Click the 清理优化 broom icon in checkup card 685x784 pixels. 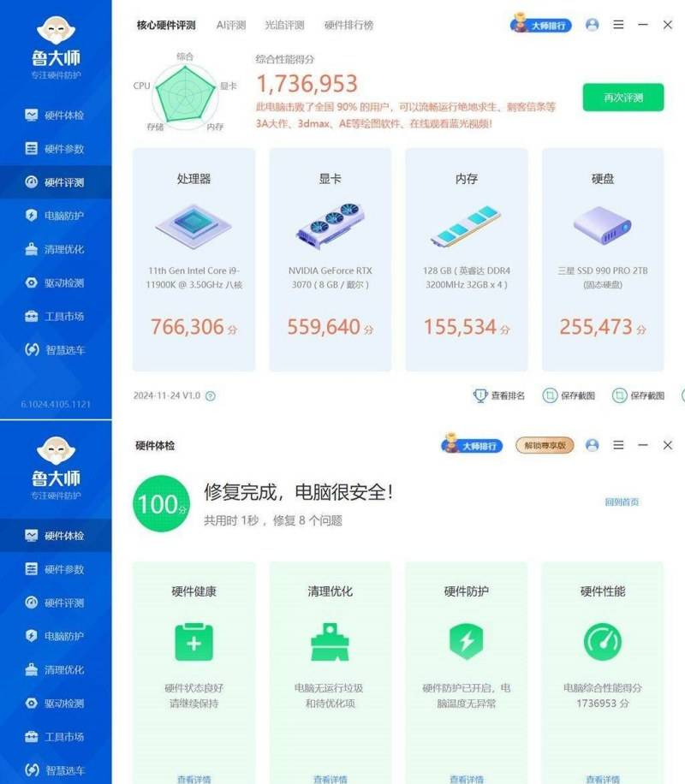coord(331,642)
